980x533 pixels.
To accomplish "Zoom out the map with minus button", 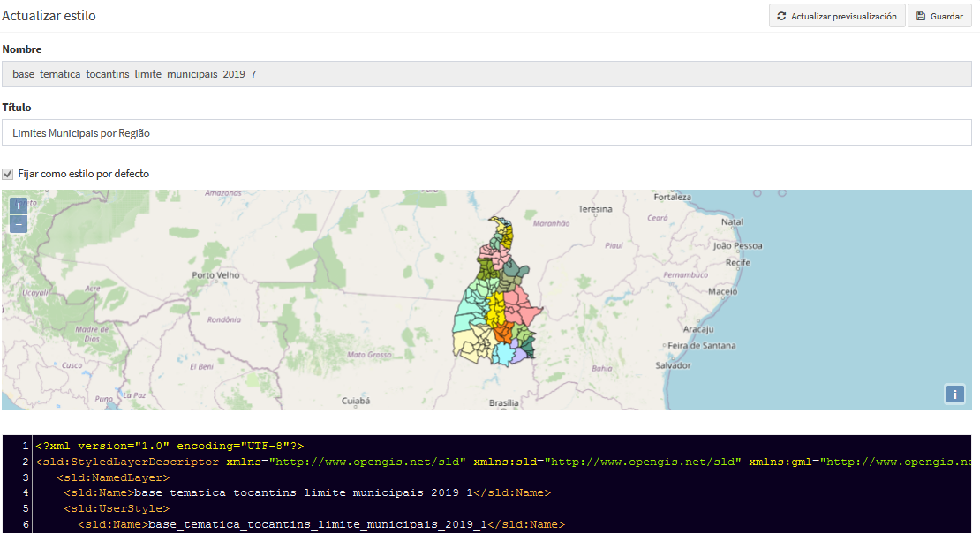I will (x=19, y=223).
